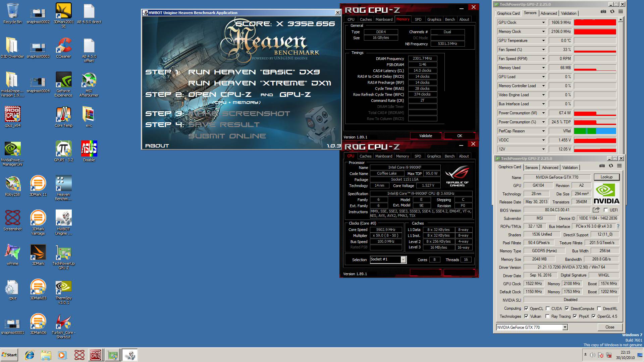The image size is (644, 362).
Task: Toggle OpenGL 4.5 checkbox
Action: (594, 316)
